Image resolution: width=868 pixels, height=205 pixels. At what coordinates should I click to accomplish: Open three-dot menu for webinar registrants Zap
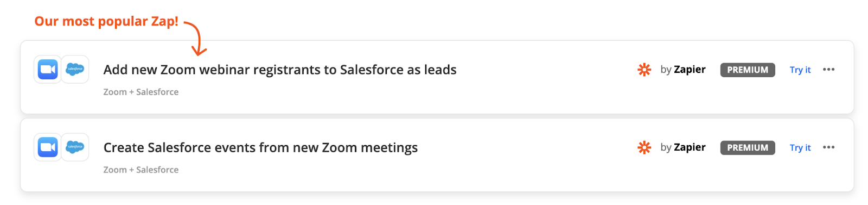click(828, 70)
